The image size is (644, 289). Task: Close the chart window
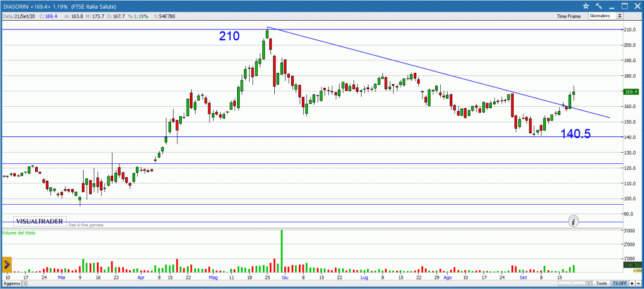[x=636, y=6]
